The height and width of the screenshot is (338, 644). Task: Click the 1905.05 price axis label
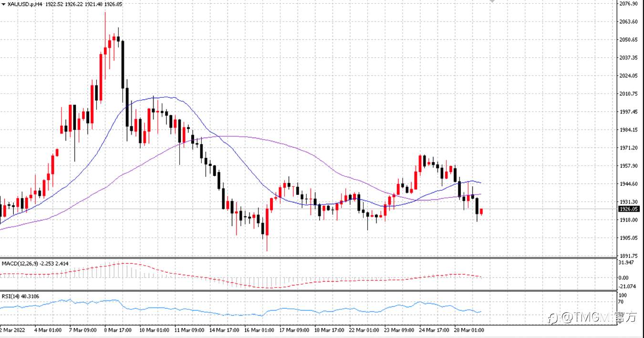pyautogui.click(x=628, y=238)
